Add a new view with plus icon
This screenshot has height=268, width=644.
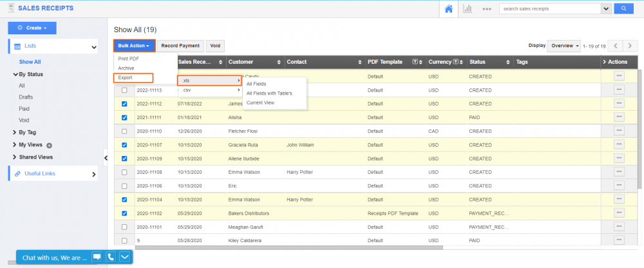click(x=49, y=146)
